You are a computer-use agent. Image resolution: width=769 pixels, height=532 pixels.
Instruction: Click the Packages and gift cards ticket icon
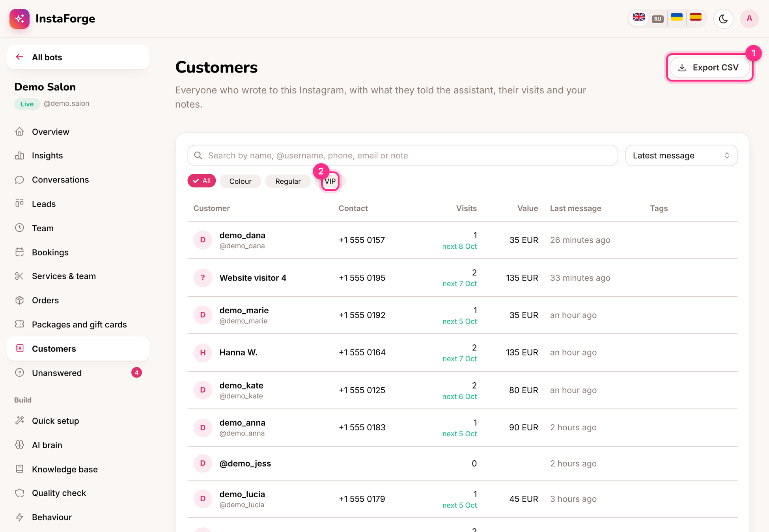point(19,324)
